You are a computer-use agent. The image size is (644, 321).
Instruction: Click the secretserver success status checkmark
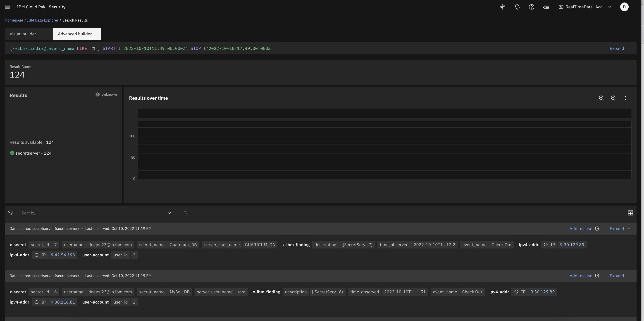click(x=12, y=153)
